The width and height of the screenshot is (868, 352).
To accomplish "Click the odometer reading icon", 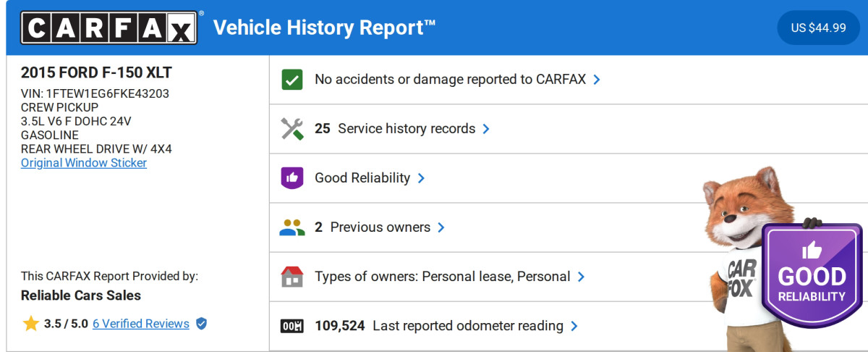I will tap(292, 326).
